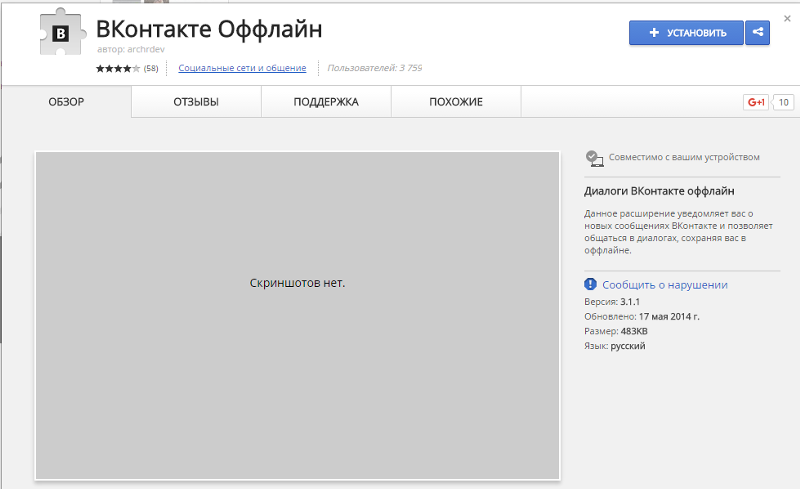Switch to the ОТЗЫВЫ tab
800x489 pixels.
coord(196,102)
